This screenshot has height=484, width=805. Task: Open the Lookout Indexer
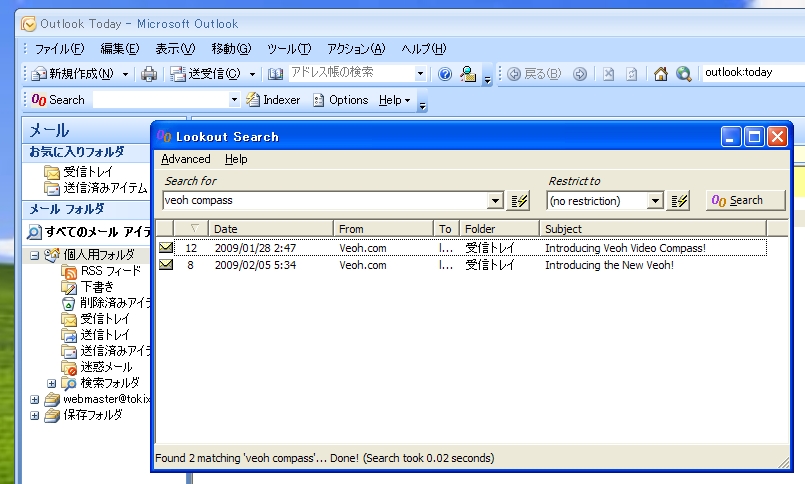[x=273, y=100]
